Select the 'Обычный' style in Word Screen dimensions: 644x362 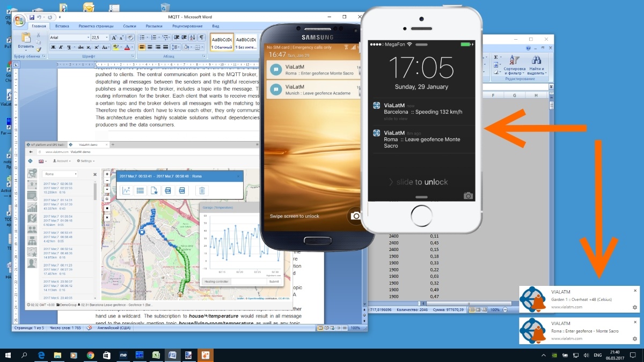pyautogui.click(x=221, y=43)
